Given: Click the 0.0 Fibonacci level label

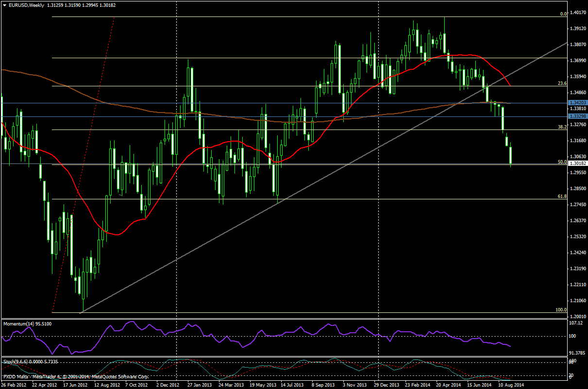Looking at the screenshot, I should (x=563, y=14).
